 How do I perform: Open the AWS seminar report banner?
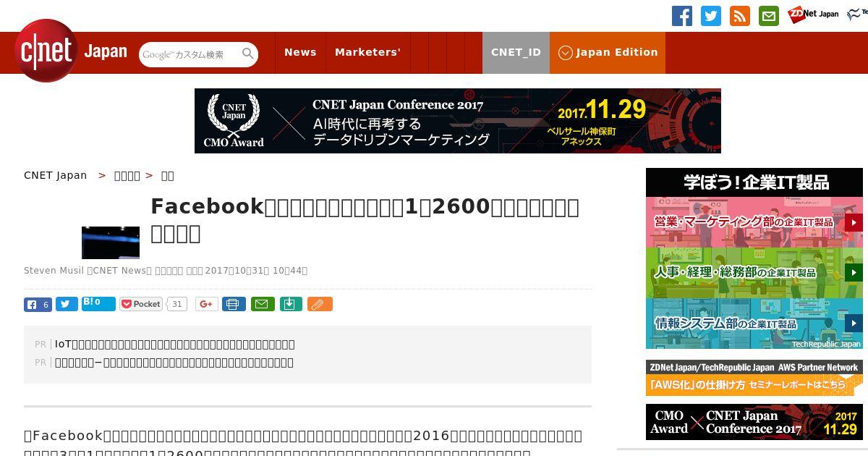click(x=754, y=378)
